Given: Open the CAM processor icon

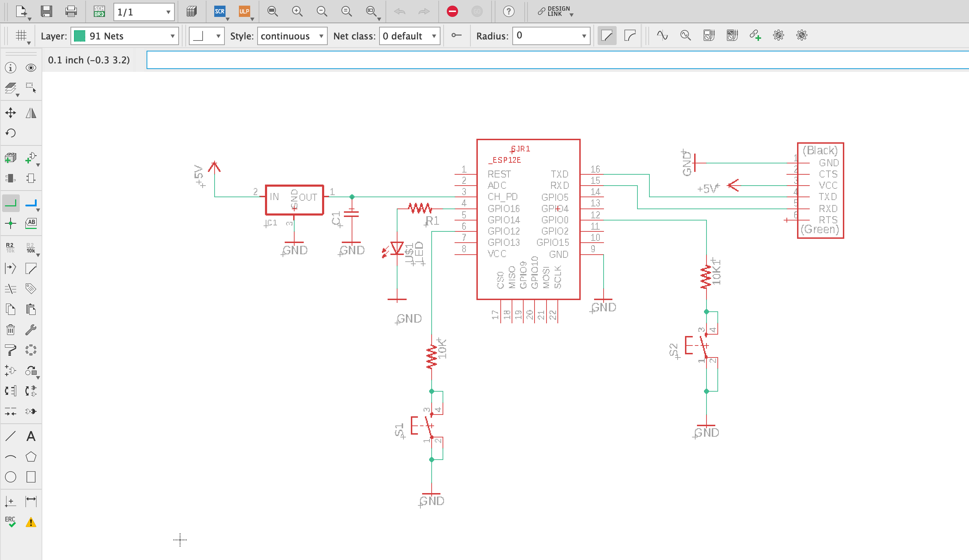Looking at the screenshot, I should pos(191,12).
